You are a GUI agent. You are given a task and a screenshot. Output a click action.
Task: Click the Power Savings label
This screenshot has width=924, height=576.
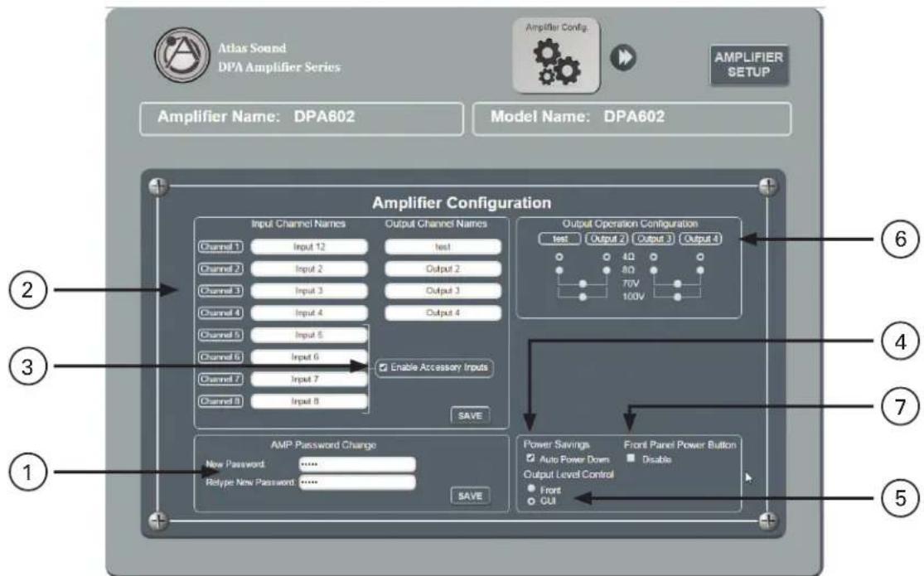click(556, 444)
